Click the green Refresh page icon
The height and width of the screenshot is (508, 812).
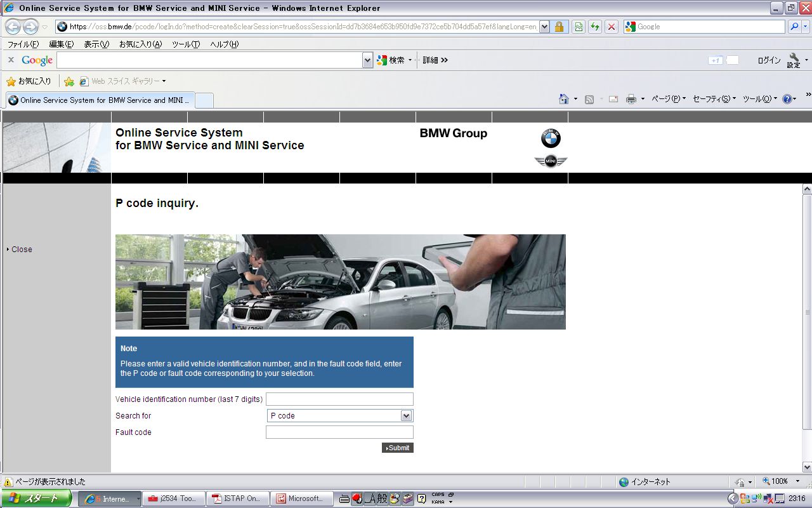coord(595,27)
